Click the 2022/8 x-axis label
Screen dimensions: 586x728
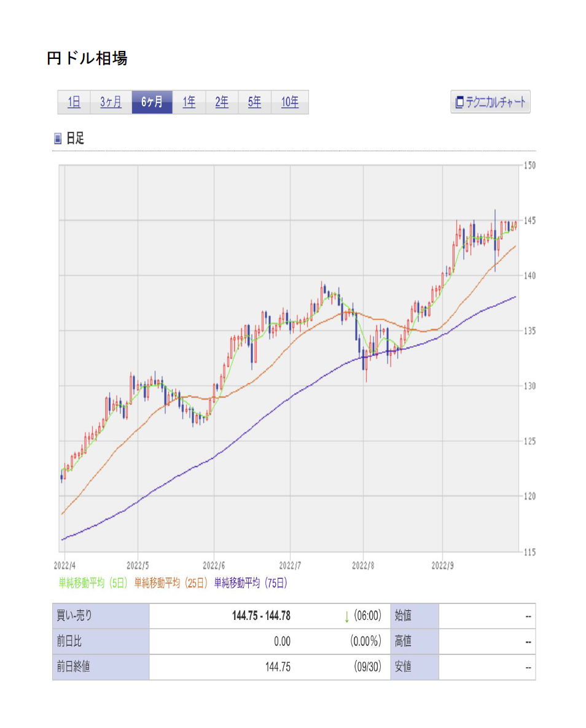coord(363,565)
